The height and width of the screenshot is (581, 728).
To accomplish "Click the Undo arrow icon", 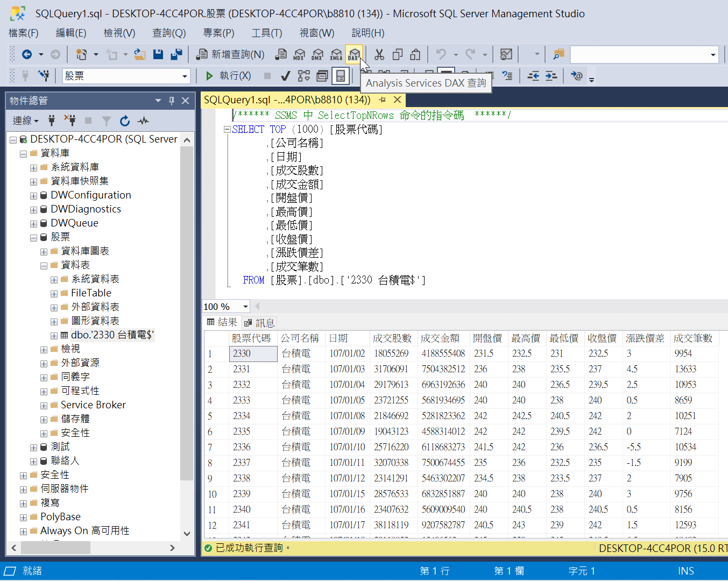I will point(441,54).
